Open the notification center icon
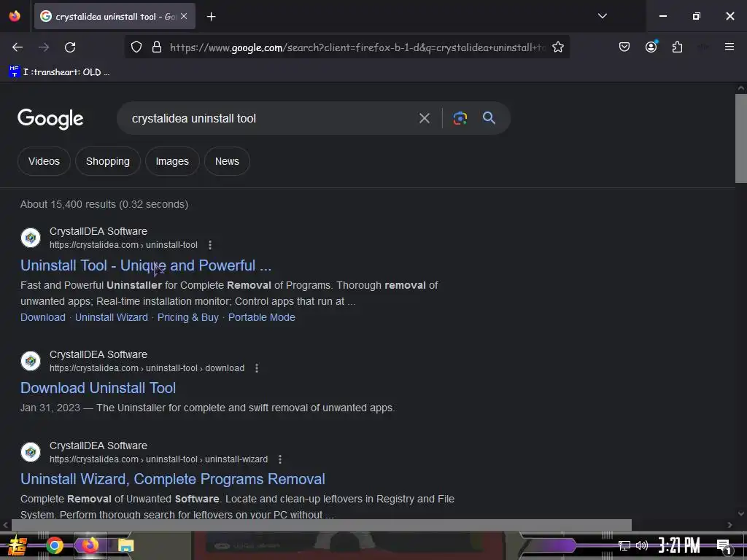Viewport: 747px width, 560px height. 724,545
